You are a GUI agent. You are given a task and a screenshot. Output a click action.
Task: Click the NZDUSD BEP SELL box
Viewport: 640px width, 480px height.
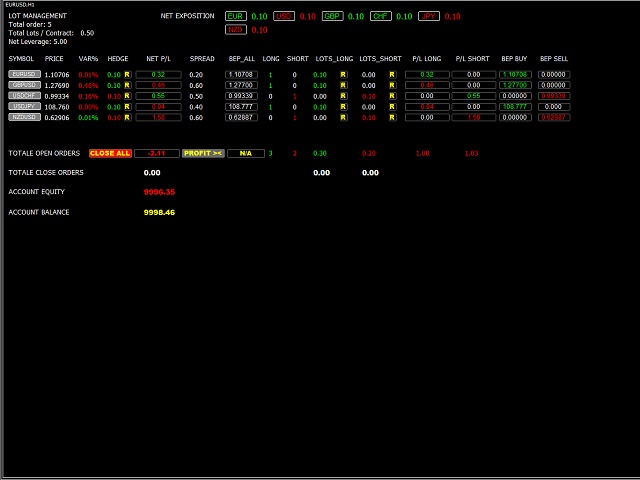(x=554, y=117)
